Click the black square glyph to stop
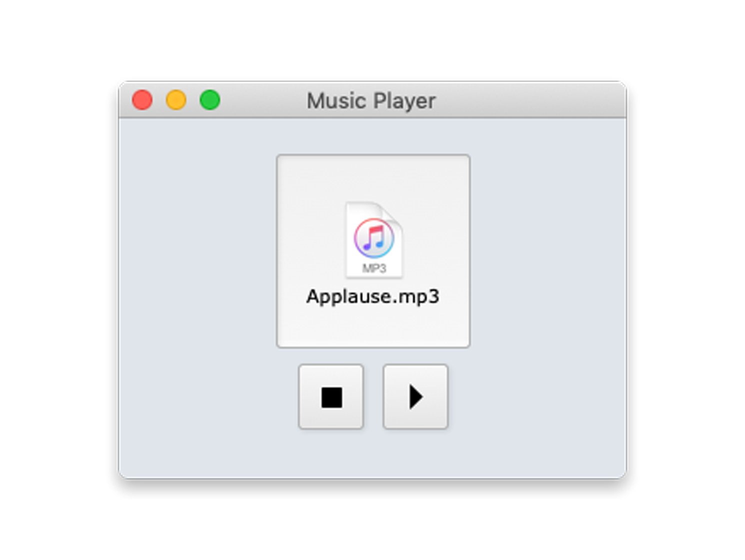The image size is (745, 560). click(332, 398)
